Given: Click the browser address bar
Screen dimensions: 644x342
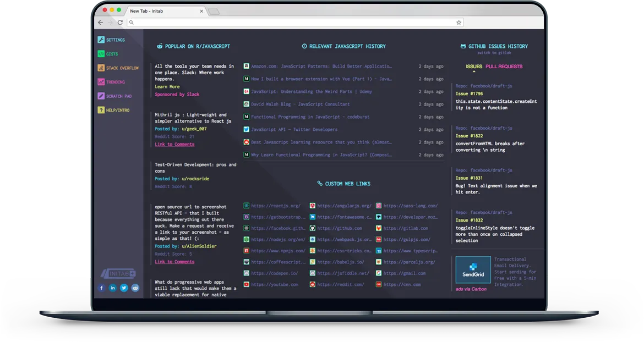Looking at the screenshot, I should tap(292, 23).
